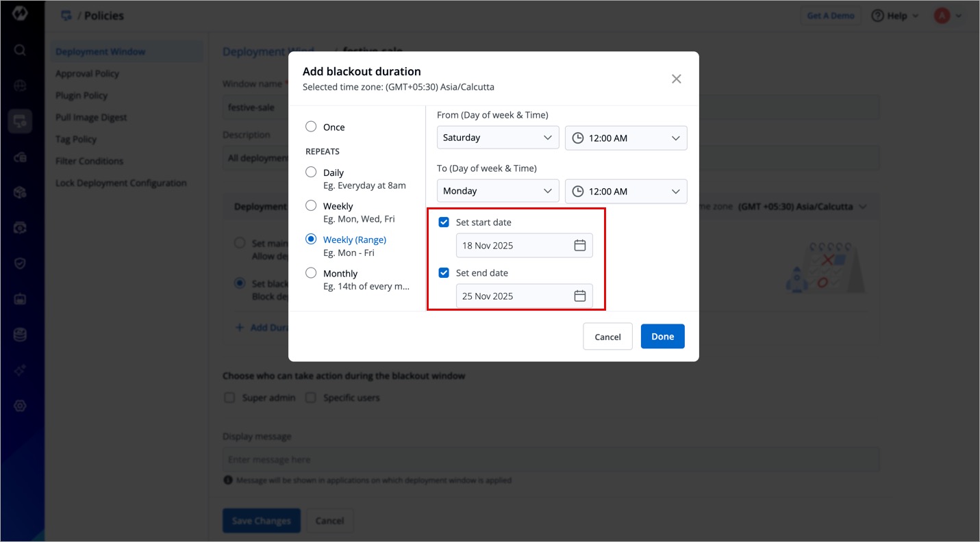Open the To day dropdown showing Monday
The image size is (980, 542).
point(497,191)
